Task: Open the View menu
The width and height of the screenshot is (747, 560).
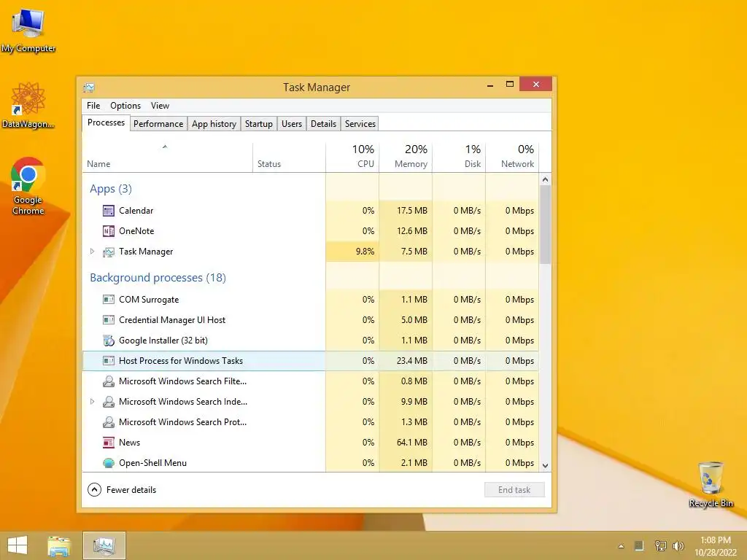Action: tap(160, 106)
